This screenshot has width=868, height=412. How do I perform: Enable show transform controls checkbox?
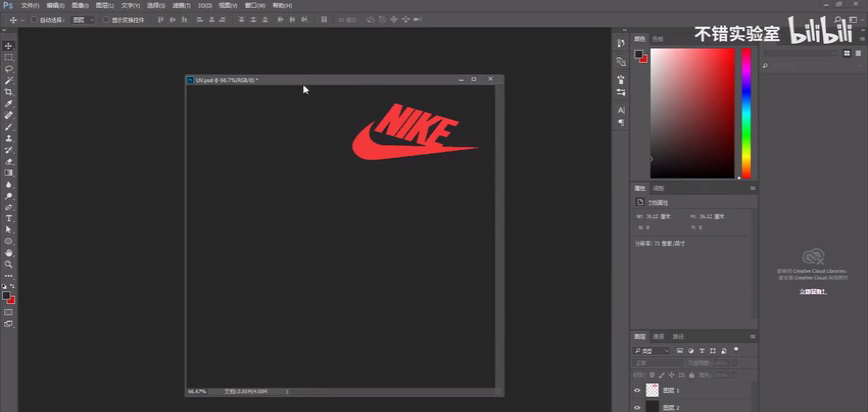click(106, 19)
